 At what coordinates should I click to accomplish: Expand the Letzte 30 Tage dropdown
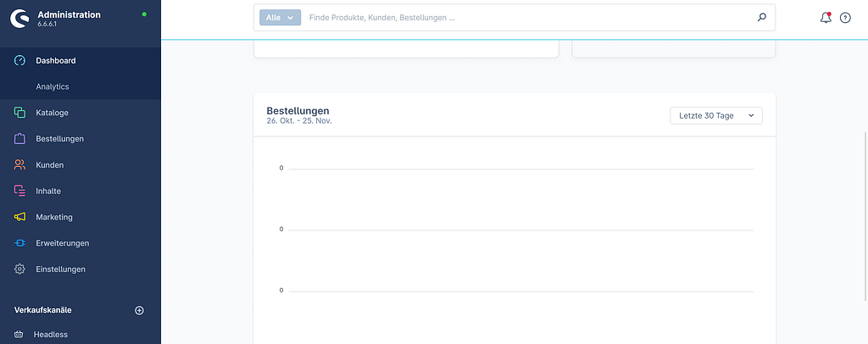click(715, 115)
